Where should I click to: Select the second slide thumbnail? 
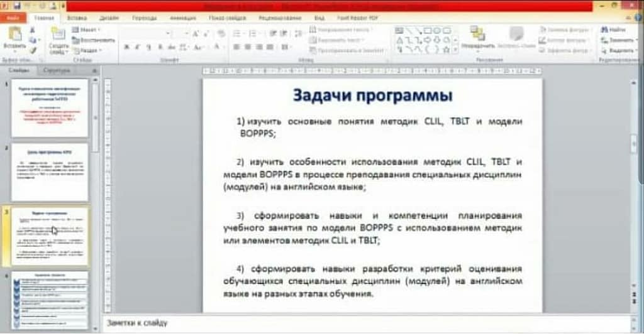[50, 172]
